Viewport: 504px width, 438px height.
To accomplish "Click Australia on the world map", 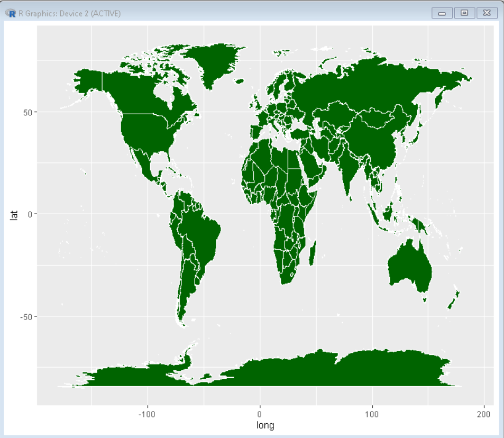I will 410,267.
